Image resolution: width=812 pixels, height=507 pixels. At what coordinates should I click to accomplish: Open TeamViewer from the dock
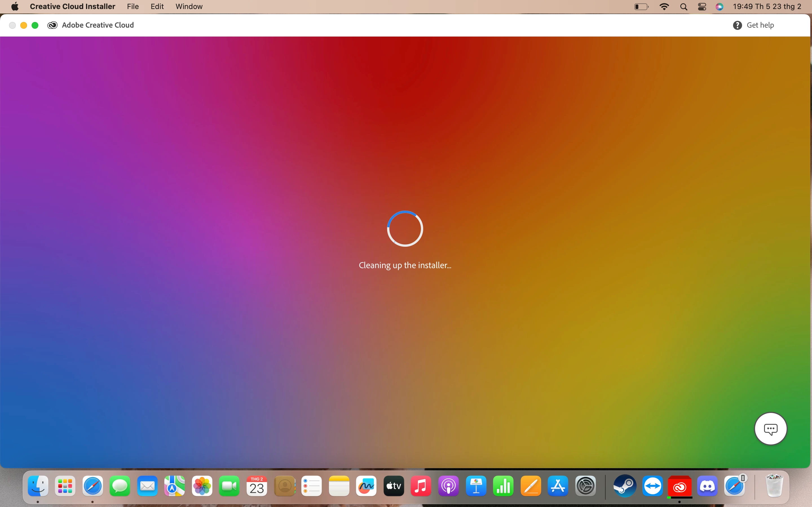(x=652, y=486)
